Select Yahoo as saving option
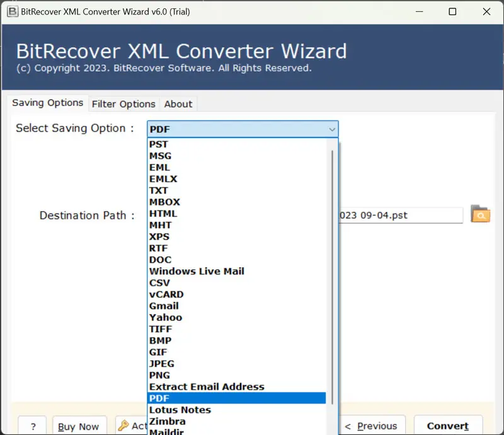The width and height of the screenshot is (504, 435). point(237,318)
